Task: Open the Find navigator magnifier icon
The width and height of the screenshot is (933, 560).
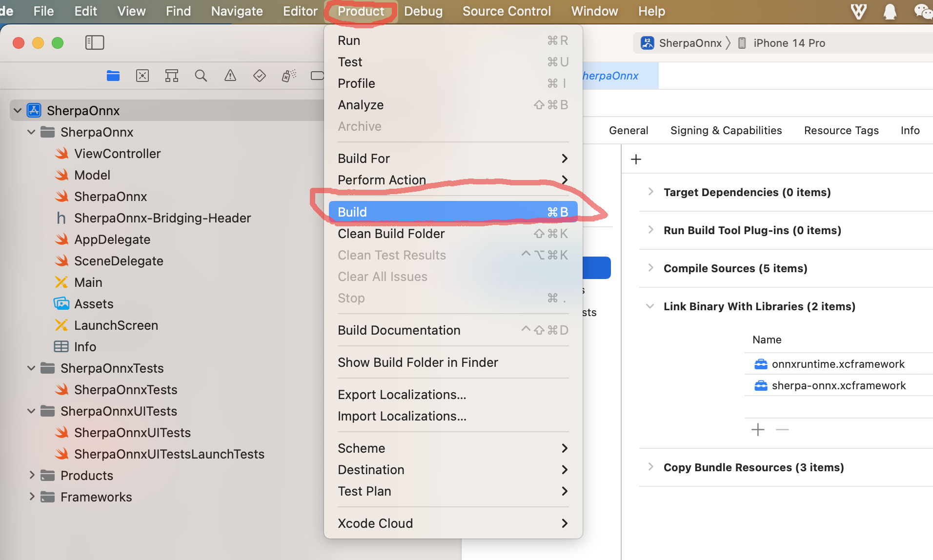Action: (201, 76)
